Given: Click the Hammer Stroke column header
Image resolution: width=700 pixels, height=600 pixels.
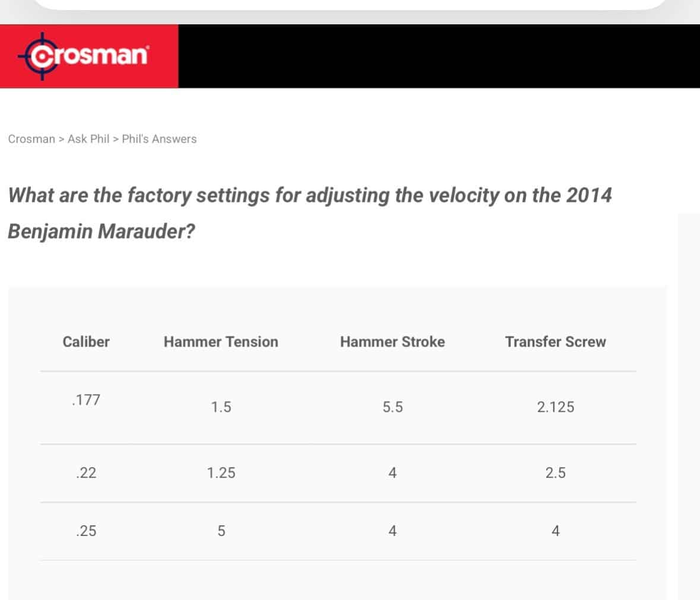Looking at the screenshot, I should click(392, 342).
